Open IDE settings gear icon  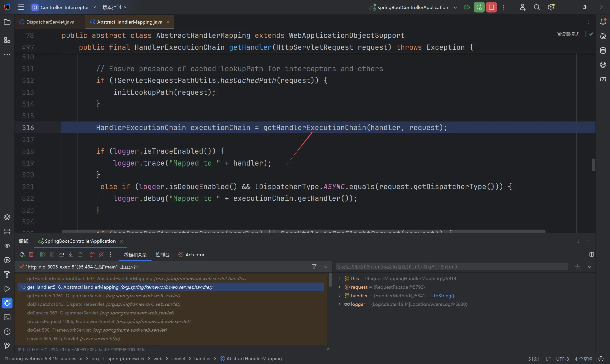pos(551,7)
